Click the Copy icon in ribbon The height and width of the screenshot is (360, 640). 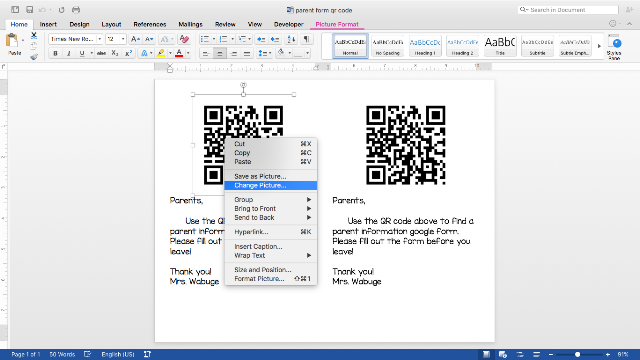tap(34, 46)
